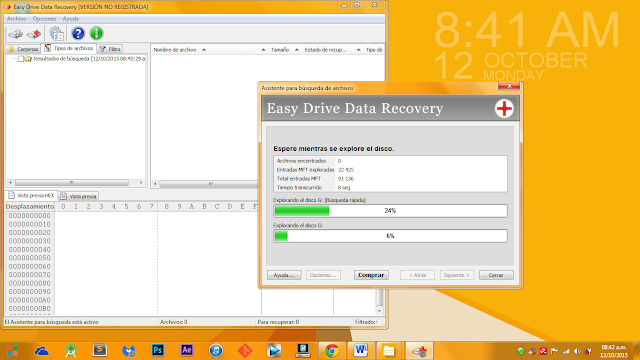Image resolution: width=640 pixels, height=360 pixels.
Task: Switch to the Filtro tab
Action: [x=110, y=49]
